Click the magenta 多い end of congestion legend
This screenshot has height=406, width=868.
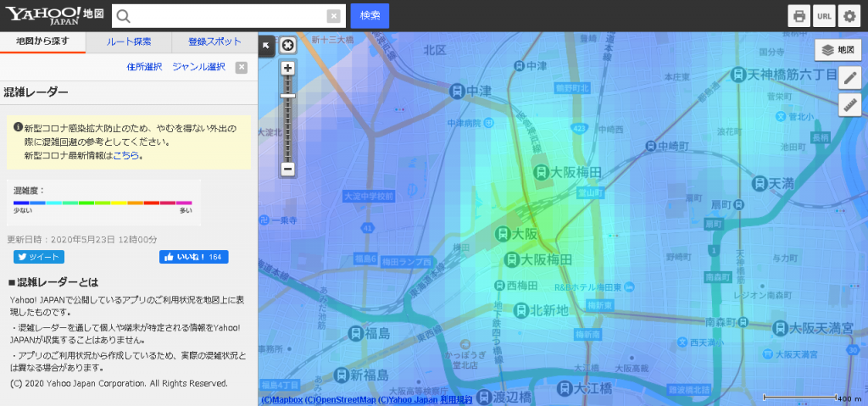pyautogui.click(x=184, y=203)
